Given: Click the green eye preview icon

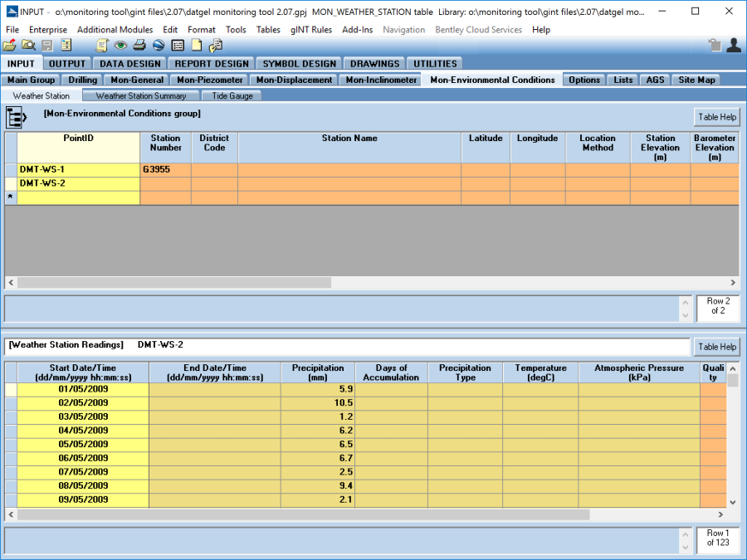Looking at the screenshot, I should click(121, 46).
